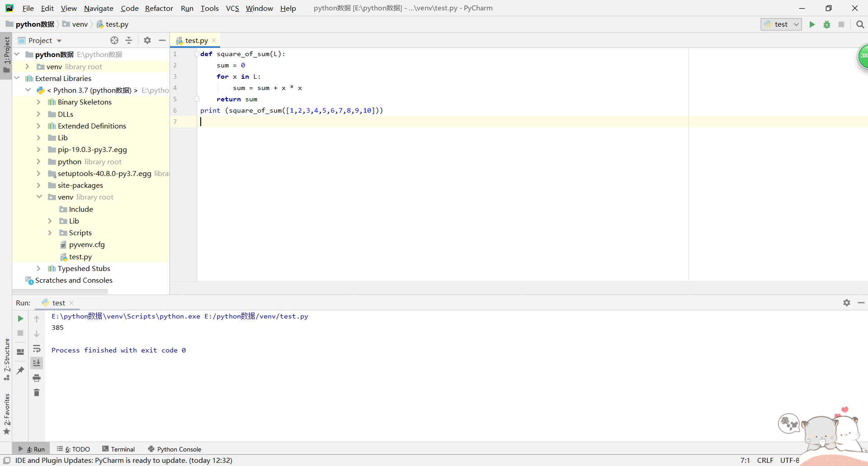Click the layout icon in the Run panel

[x=20, y=352]
